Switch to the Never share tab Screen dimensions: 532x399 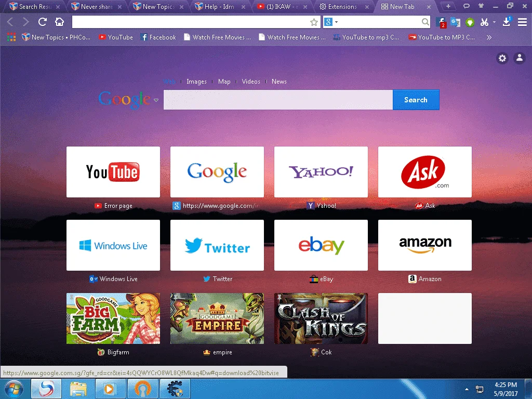[x=97, y=6]
